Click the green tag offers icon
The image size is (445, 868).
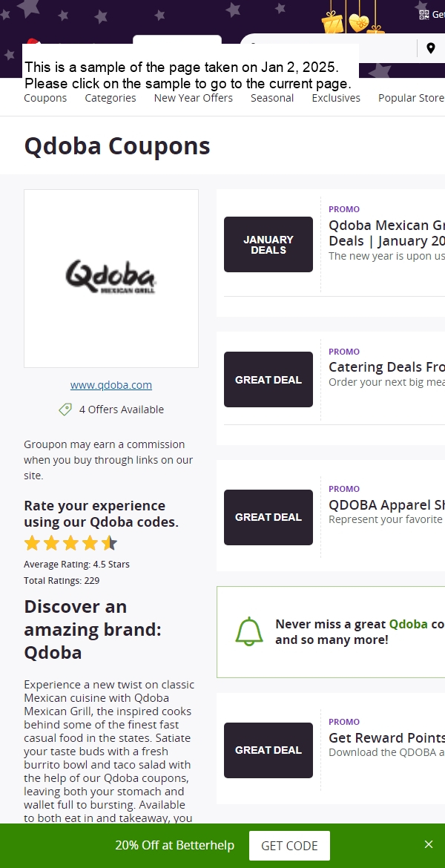(x=65, y=410)
